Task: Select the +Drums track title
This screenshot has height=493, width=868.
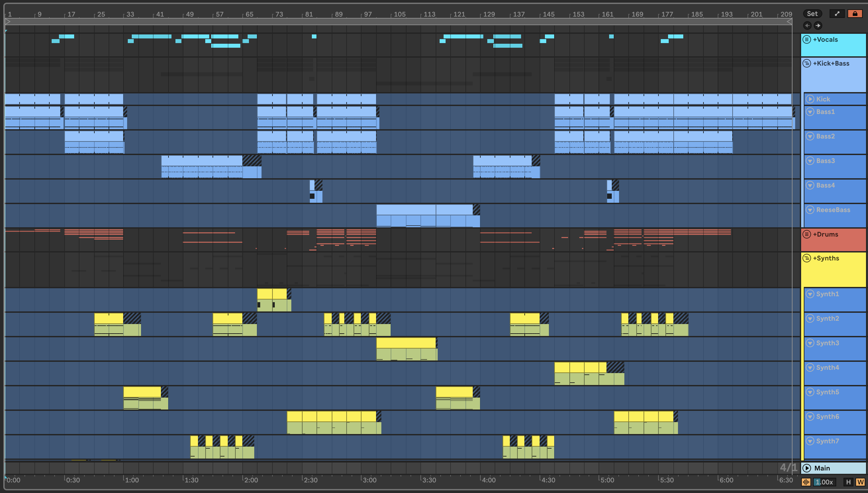Action: click(825, 234)
